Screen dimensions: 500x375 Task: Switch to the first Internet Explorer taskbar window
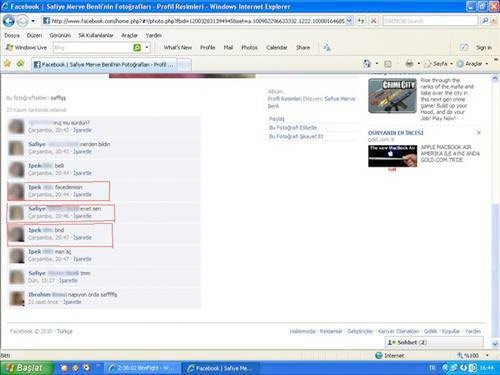pyautogui.click(x=143, y=368)
